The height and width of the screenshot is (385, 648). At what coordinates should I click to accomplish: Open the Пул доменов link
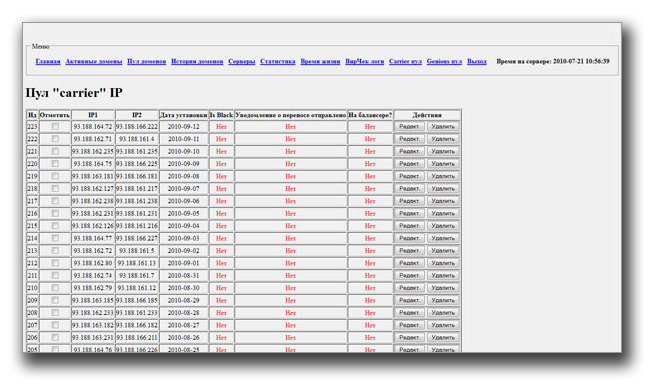click(147, 61)
